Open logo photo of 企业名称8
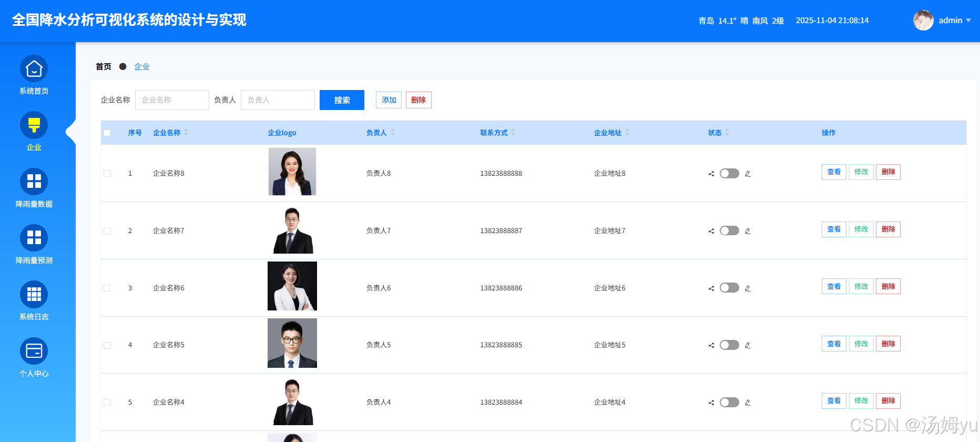The image size is (980, 442). tap(292, 172)
